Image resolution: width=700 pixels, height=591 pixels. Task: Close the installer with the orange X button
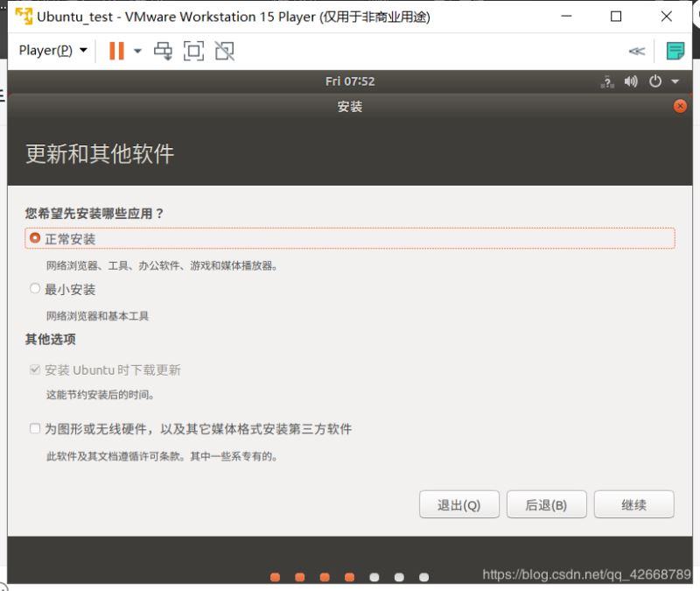point(680,106)
